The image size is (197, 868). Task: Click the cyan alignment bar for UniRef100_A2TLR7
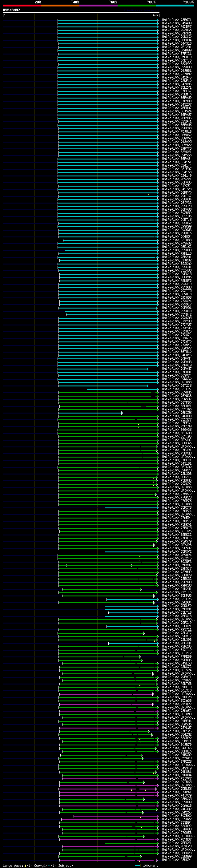pos(123,389)
